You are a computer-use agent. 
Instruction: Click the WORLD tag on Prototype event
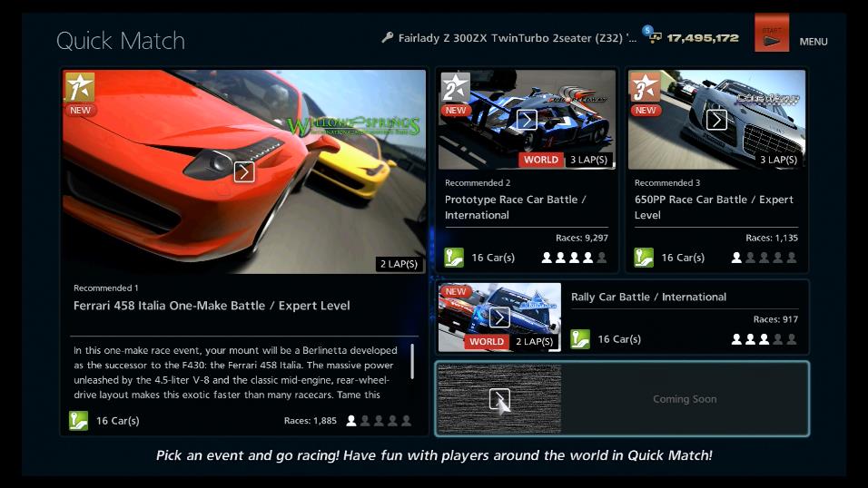[x=541, y=160]
